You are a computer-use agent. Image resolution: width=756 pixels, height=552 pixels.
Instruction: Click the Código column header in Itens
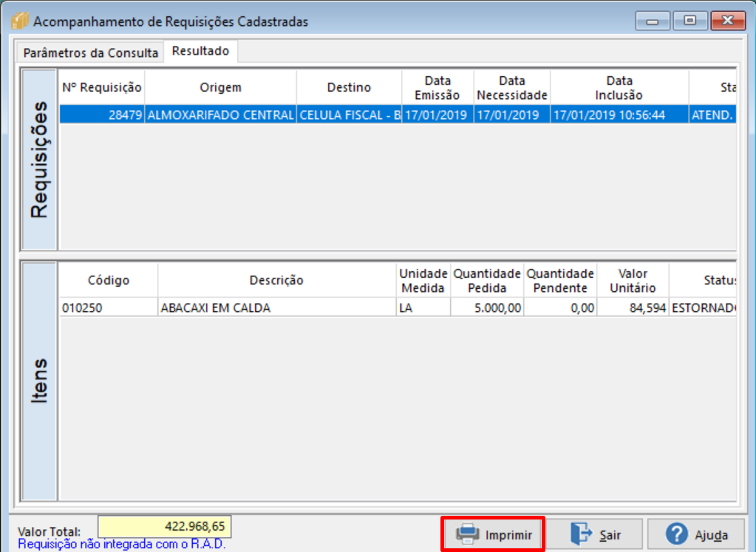[109, 281]
